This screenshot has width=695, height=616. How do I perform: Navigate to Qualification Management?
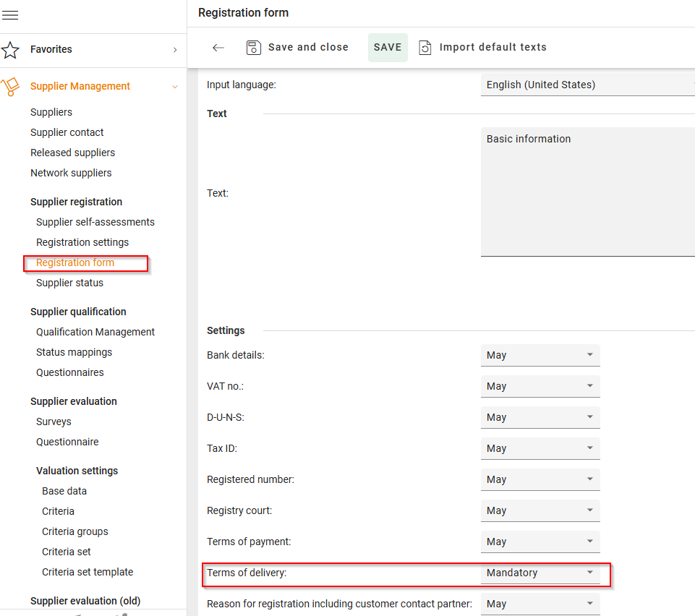point(95,332)
